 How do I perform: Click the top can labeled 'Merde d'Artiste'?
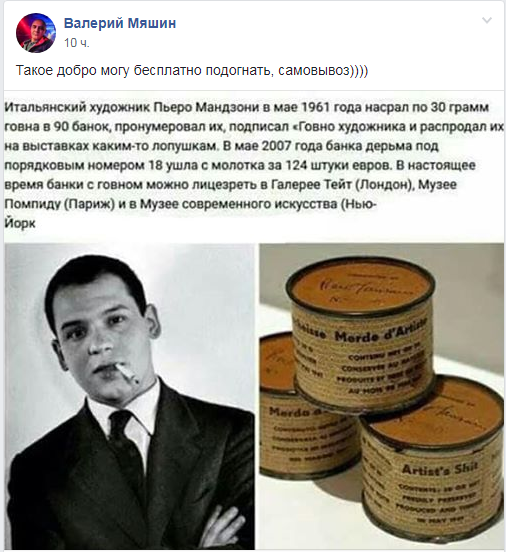[362, 334]
